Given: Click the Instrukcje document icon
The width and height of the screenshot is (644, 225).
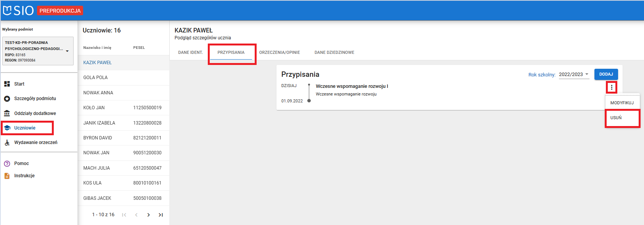Looking at the screenshot, I should pos(7,176).
